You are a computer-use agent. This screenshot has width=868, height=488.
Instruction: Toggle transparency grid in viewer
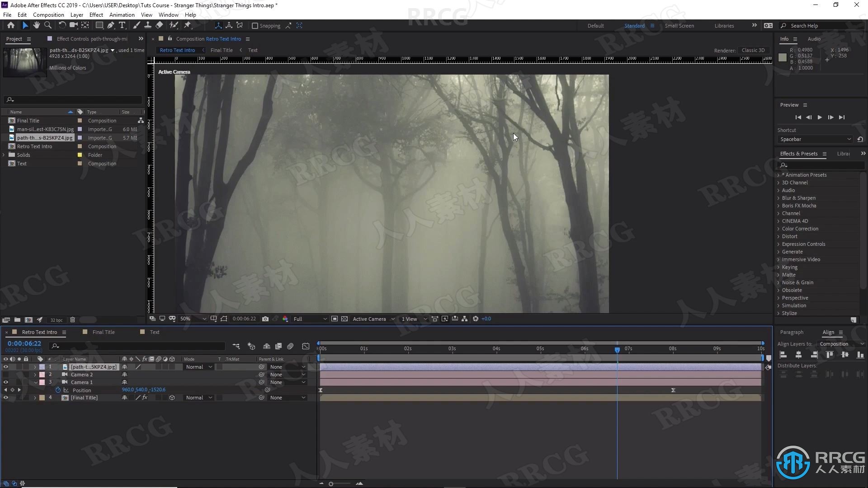[344, 319]
